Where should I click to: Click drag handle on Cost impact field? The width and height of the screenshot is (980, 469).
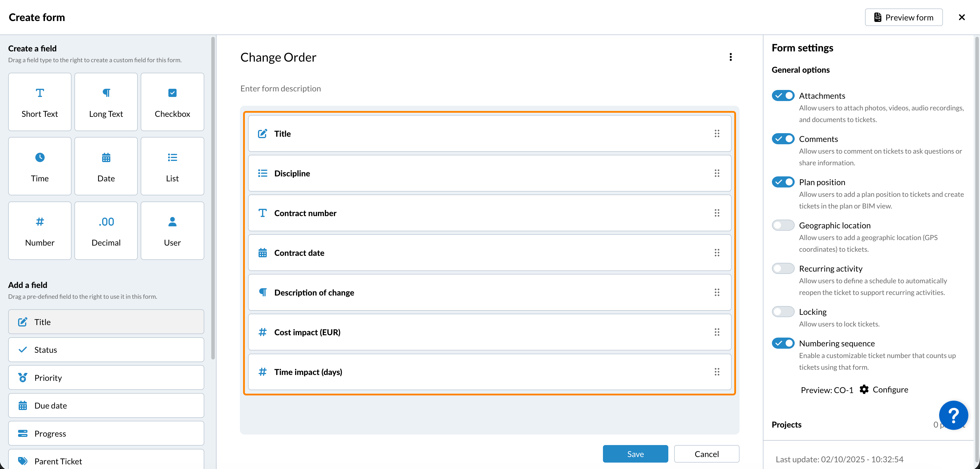(717, 332)
